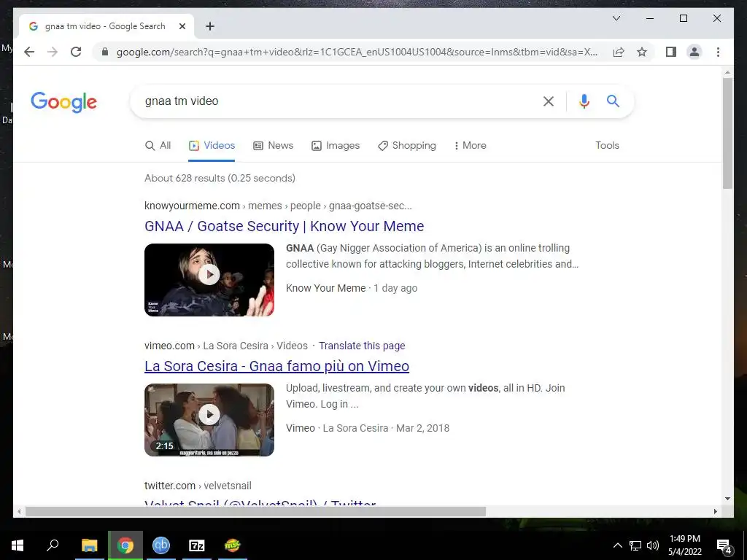Click the address bar URL
The height and width of the screenshot is (560, 747).
tap(357, 52)
